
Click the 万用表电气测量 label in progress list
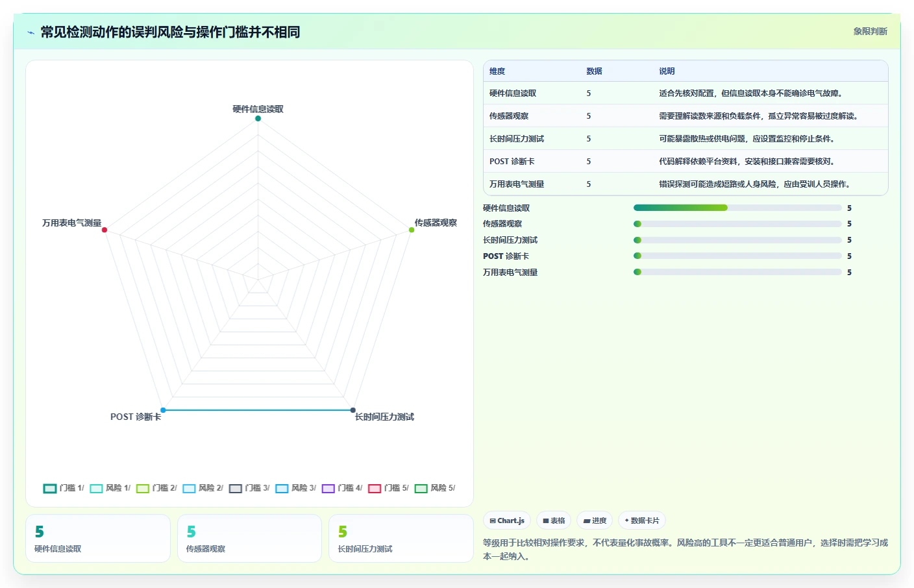point(510,273)
